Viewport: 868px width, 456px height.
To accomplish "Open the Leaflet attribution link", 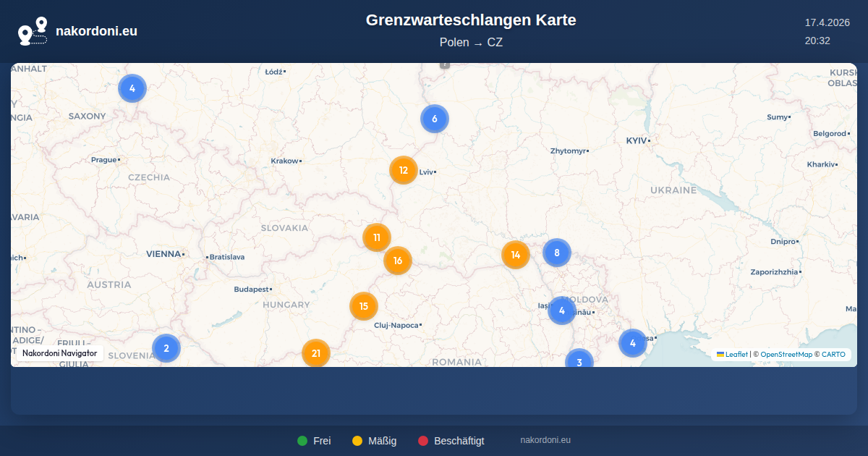I will coord(736,355).
